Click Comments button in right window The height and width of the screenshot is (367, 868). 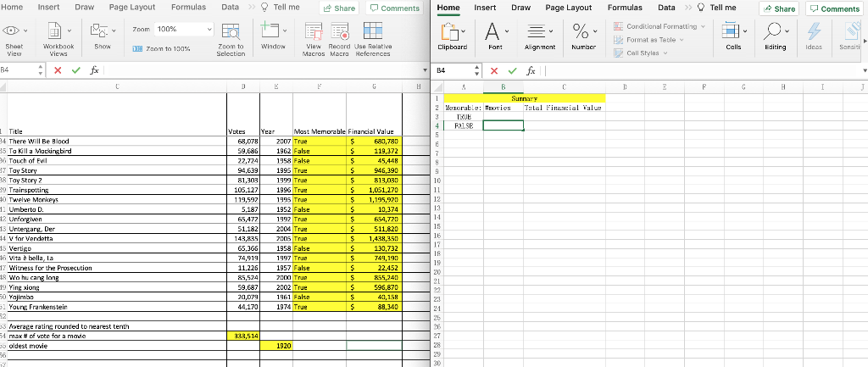pos(836,8)
